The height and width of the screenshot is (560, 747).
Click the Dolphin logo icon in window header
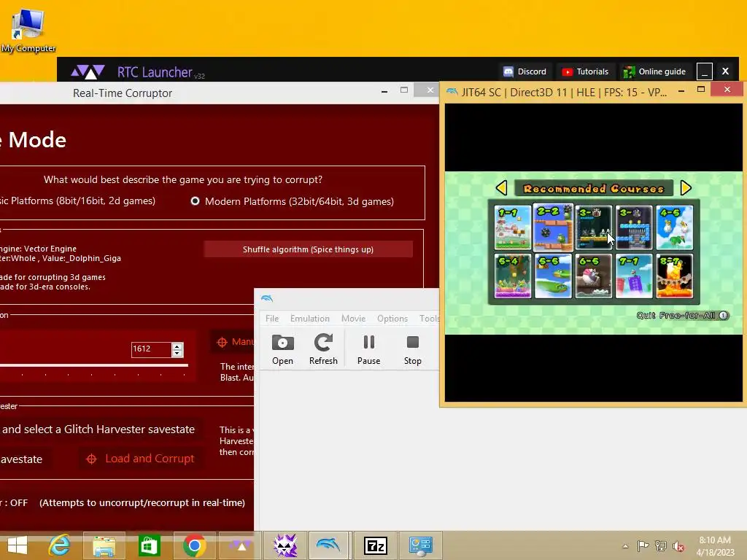click(267, 298)
